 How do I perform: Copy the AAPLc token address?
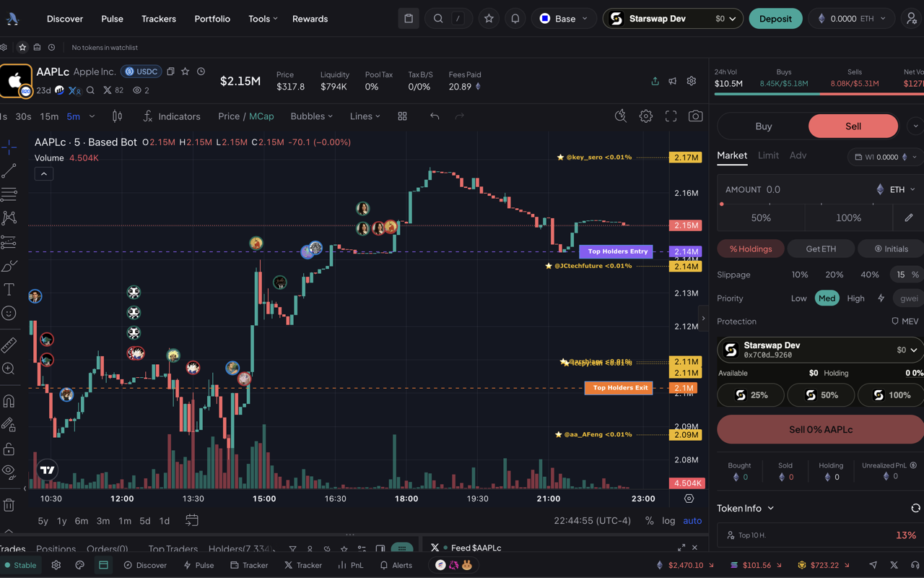(x=170, y=72)
